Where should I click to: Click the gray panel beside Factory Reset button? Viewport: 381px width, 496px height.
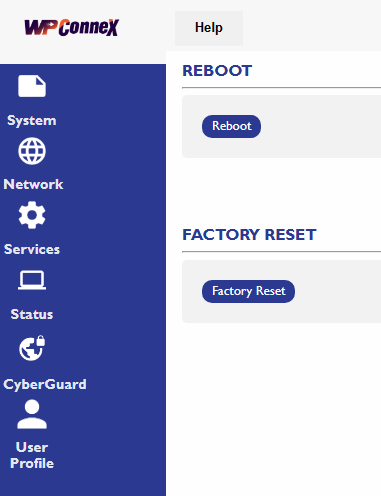337,291
